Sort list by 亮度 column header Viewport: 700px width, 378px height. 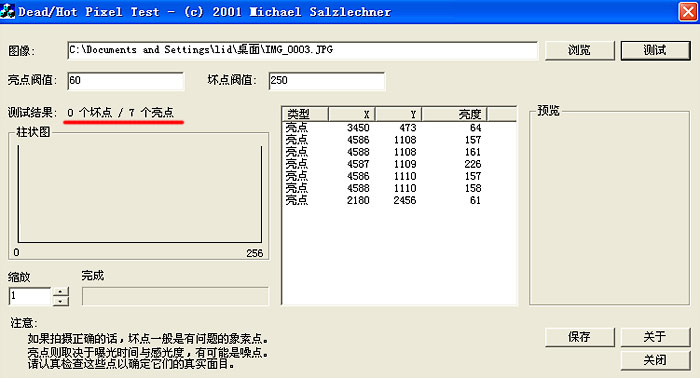pyautogui.click(x=454, y=114)
